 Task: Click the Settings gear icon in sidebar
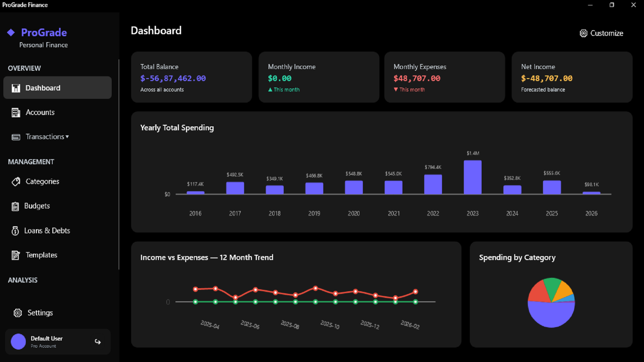click(x=18, y=313)
